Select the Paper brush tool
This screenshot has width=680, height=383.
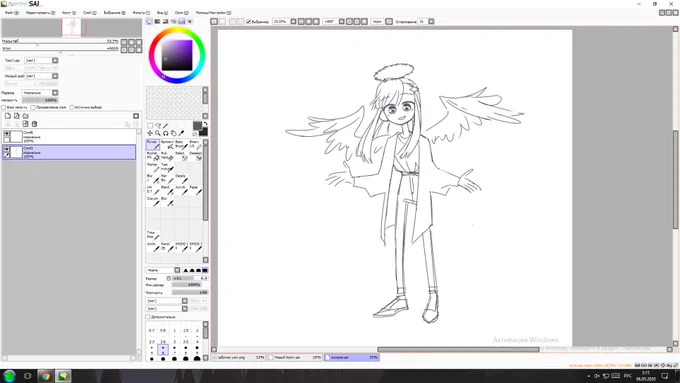(x=196, y=190)
